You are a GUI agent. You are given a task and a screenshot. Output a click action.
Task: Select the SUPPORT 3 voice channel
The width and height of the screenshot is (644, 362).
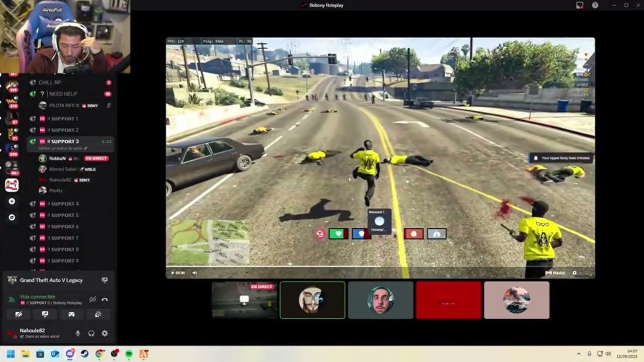[70, 142]
